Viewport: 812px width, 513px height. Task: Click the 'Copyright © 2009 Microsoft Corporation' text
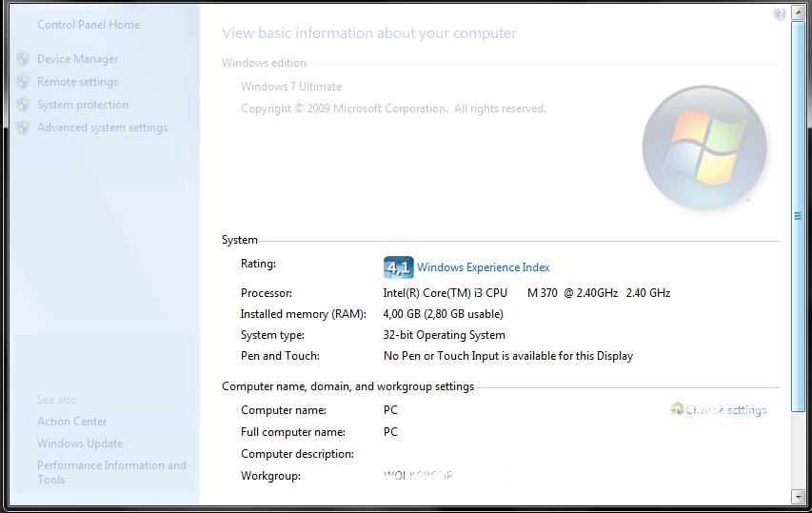pos(344,109)
